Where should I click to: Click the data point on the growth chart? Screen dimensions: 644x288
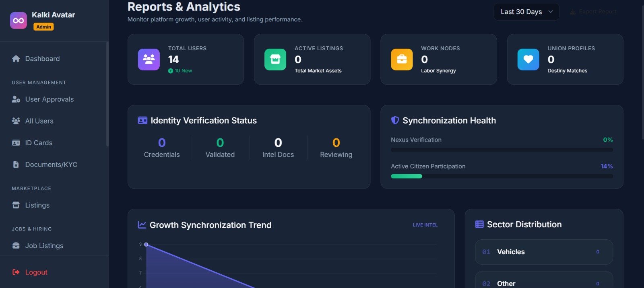pyautogui.click(x=146, y=245)
